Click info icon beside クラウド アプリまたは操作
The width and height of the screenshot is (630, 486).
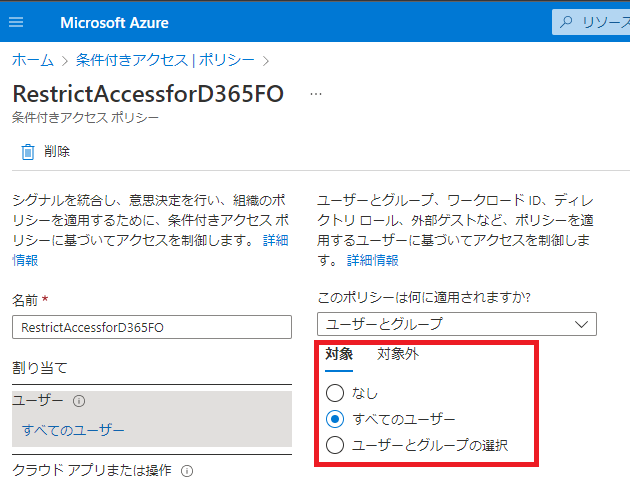[187, 471]
